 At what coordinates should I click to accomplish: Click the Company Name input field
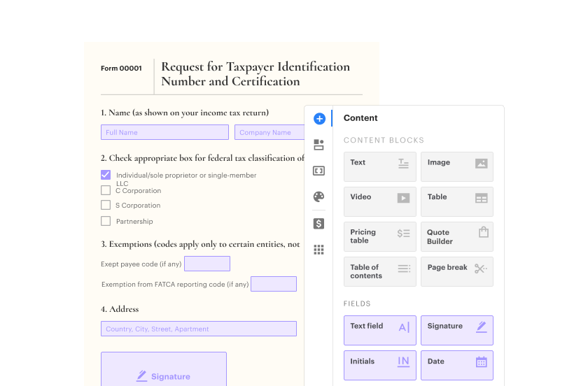(269, 132)
